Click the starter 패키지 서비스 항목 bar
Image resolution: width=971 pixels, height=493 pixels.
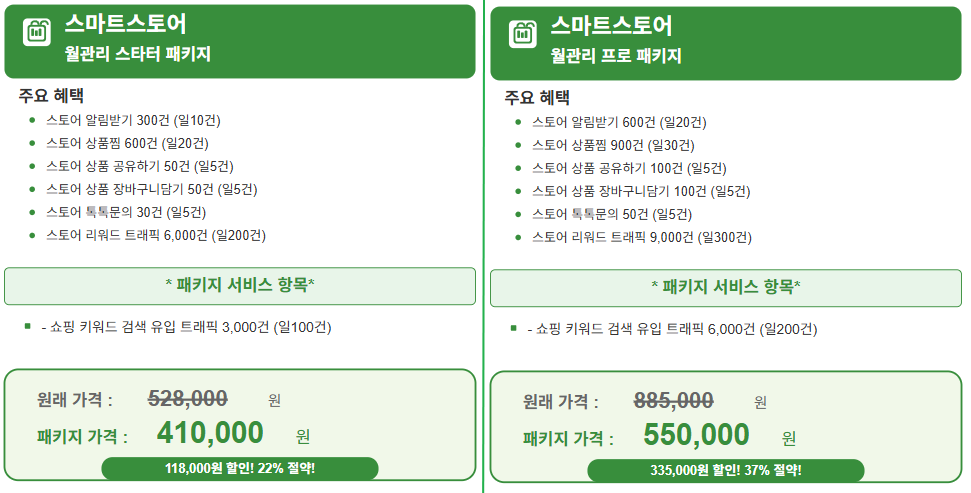[x=240, y=286]
